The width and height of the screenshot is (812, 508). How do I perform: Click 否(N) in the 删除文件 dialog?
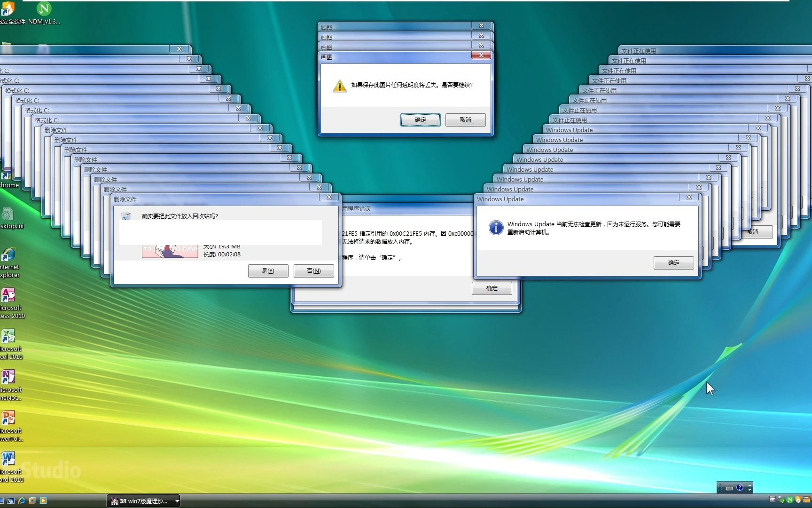[x=313, y=271]
